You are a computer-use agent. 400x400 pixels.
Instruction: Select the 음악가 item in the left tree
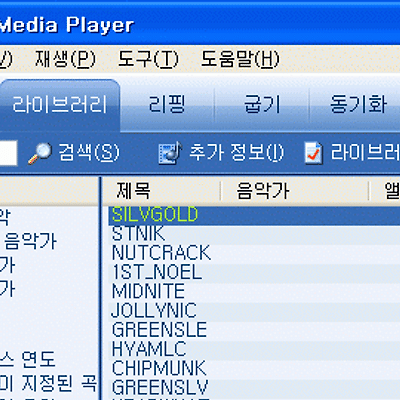pos(30,241)
